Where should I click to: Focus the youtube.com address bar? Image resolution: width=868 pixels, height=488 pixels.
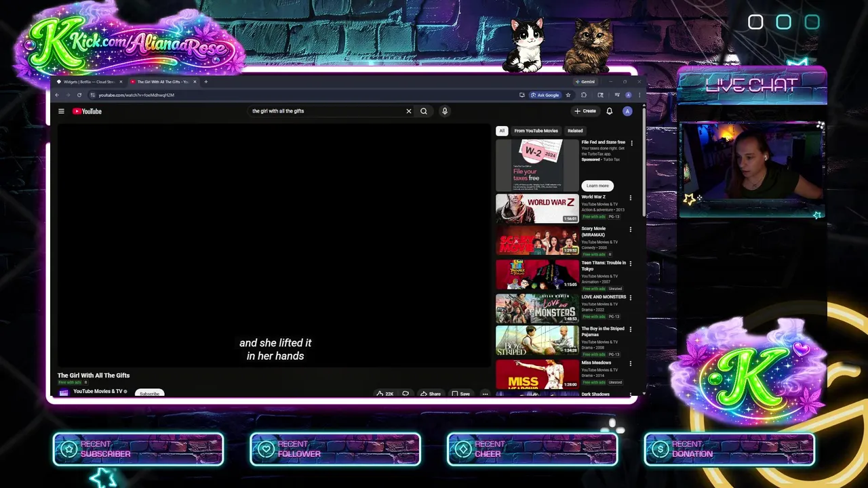click(x=305, y=95)
